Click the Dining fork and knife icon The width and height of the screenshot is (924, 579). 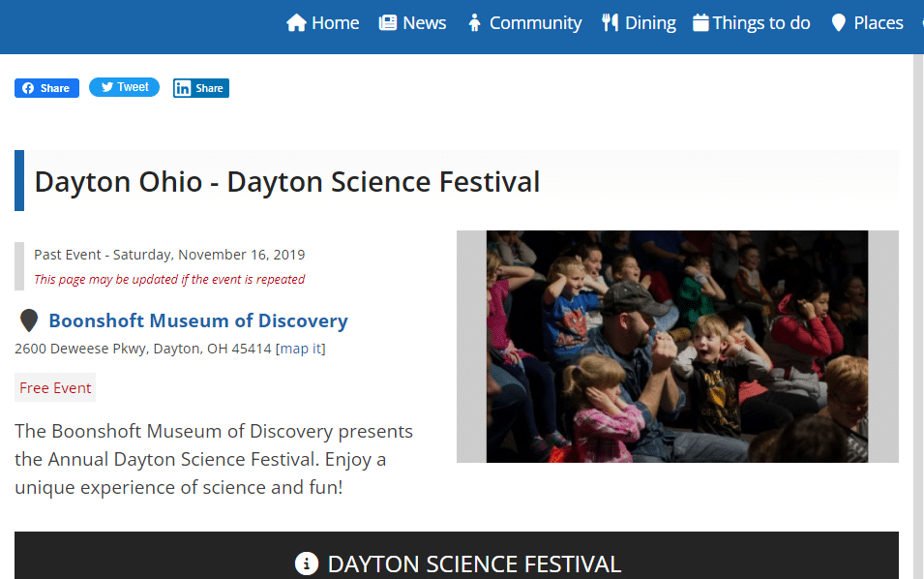[x=610, y=23]
